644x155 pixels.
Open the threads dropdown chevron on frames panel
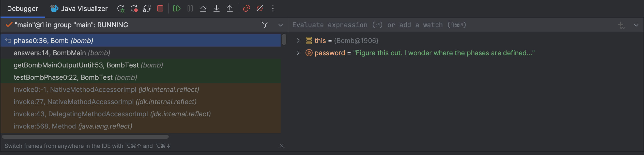[x=280, y=25]
